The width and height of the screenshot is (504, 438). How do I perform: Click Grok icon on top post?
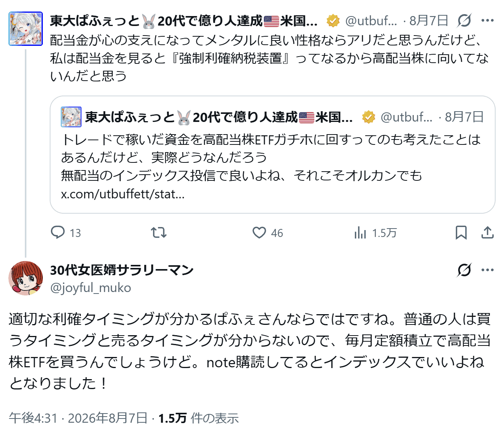[x=464, y=21]
